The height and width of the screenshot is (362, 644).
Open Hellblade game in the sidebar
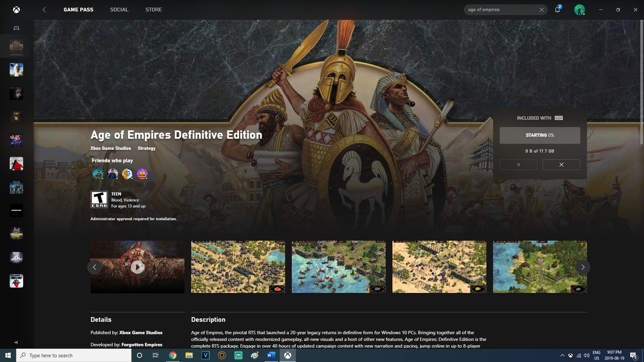(16, 93)
